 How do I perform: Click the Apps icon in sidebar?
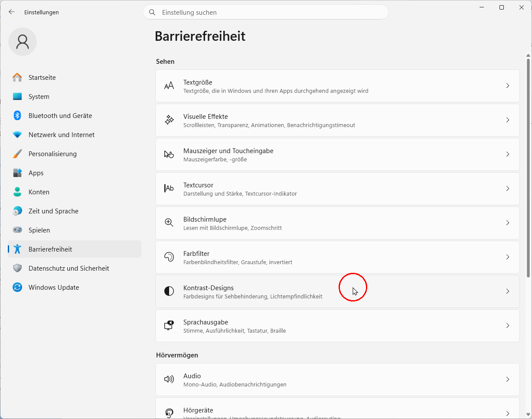[x=17, y=173]
